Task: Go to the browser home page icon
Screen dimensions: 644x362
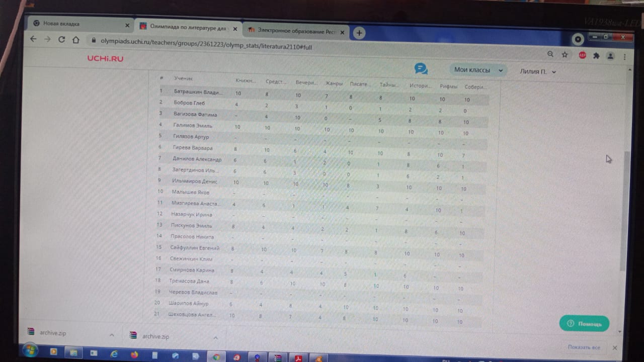Action: point(75,40)
